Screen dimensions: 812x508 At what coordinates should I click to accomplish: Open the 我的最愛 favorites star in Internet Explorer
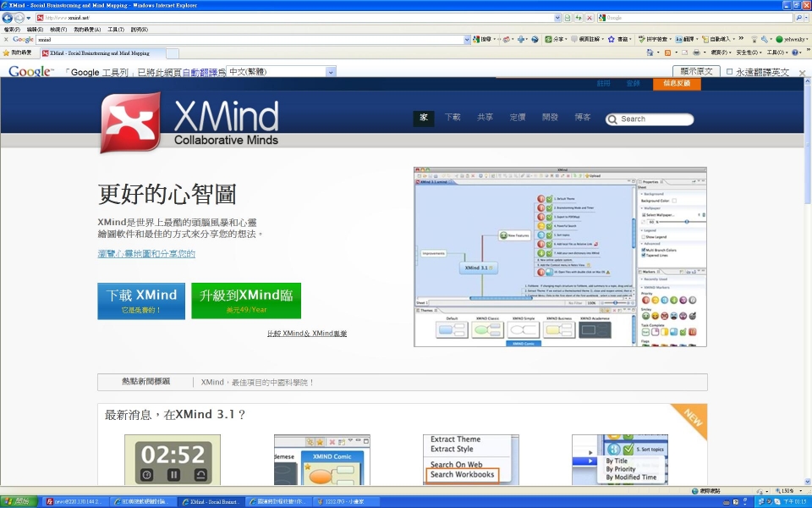[x=8, y=52]
